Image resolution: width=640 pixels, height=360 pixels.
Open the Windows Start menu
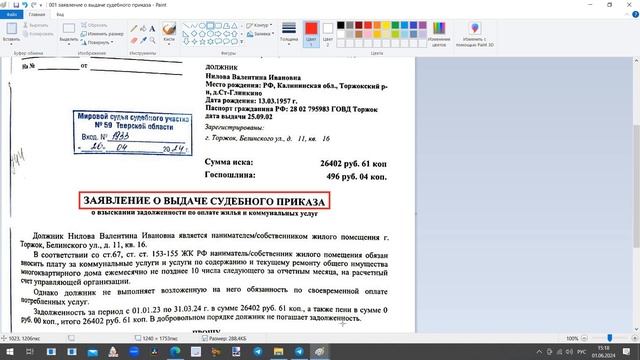(x=9, y=351)
